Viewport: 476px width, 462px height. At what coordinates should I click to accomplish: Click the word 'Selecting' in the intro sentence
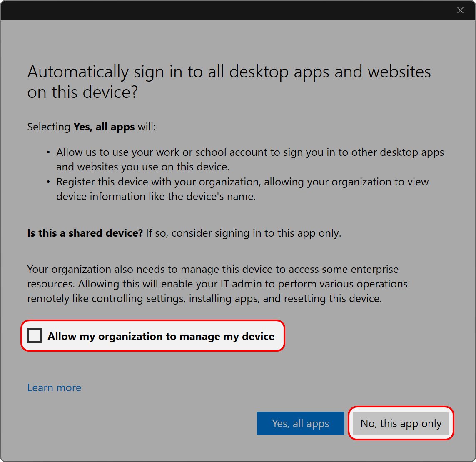[x=49, y=127]
